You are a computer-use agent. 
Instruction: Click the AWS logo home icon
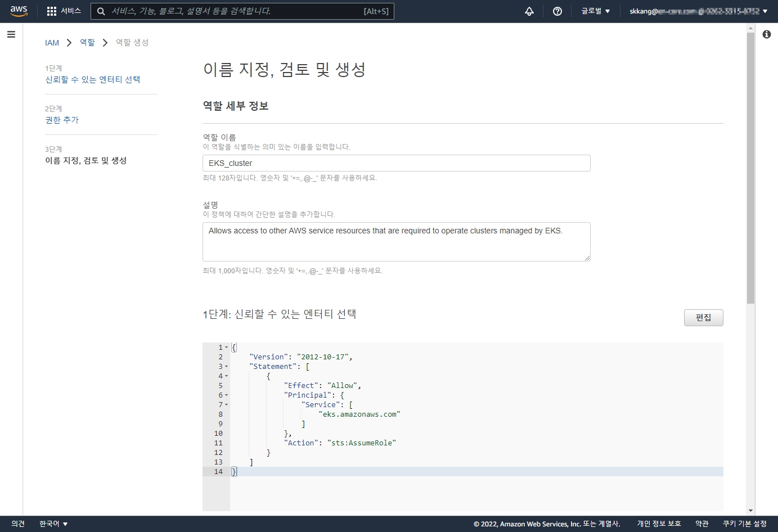(x=19, y=11)
